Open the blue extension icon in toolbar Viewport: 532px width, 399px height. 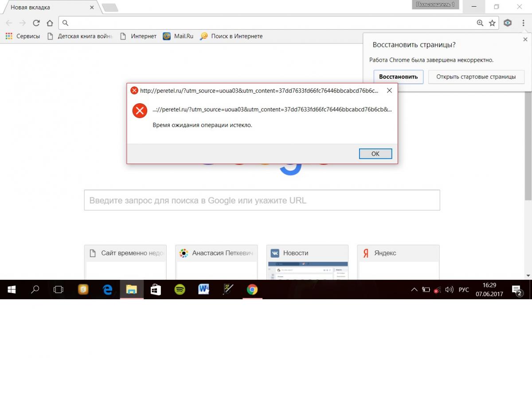tap(508, 23)
